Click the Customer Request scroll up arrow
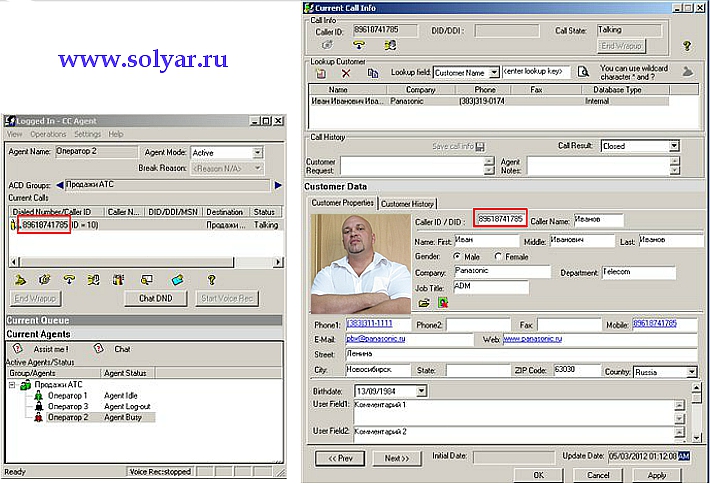The image size is (710, 486). coord(489,161)
